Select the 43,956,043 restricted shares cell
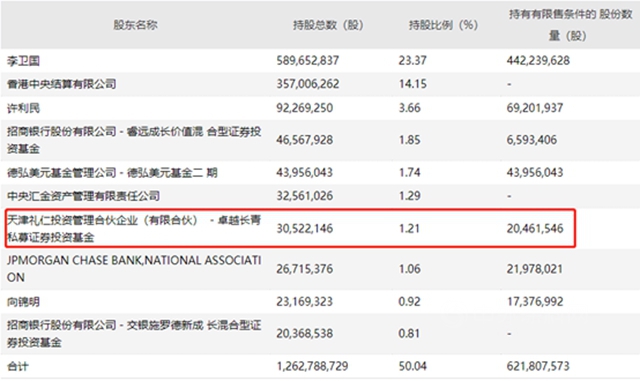 [x=535, y=172]
